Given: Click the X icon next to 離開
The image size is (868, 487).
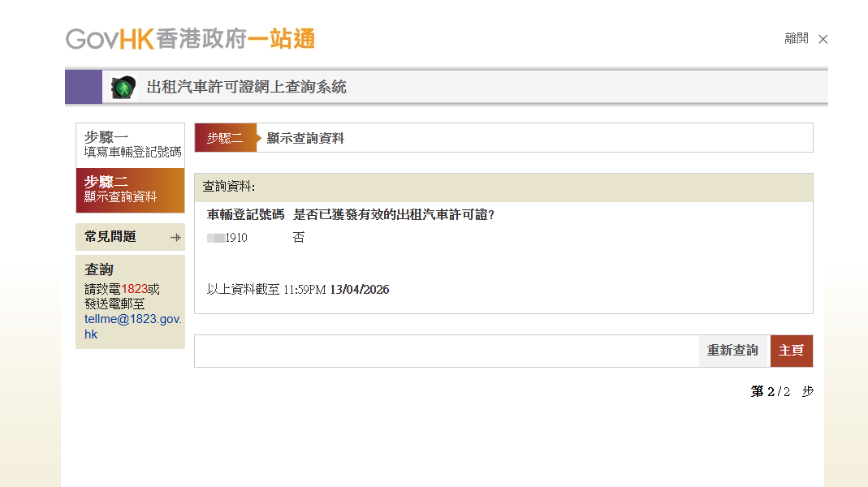Looking at the screenshot, I should pos(823,39).
